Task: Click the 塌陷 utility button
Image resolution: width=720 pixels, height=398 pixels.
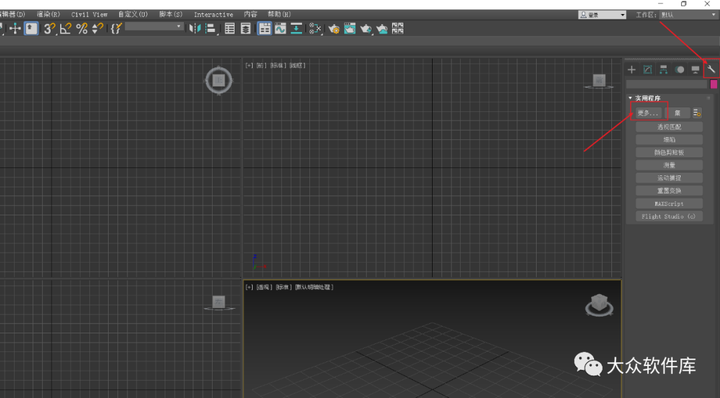Action: [669, 140]
